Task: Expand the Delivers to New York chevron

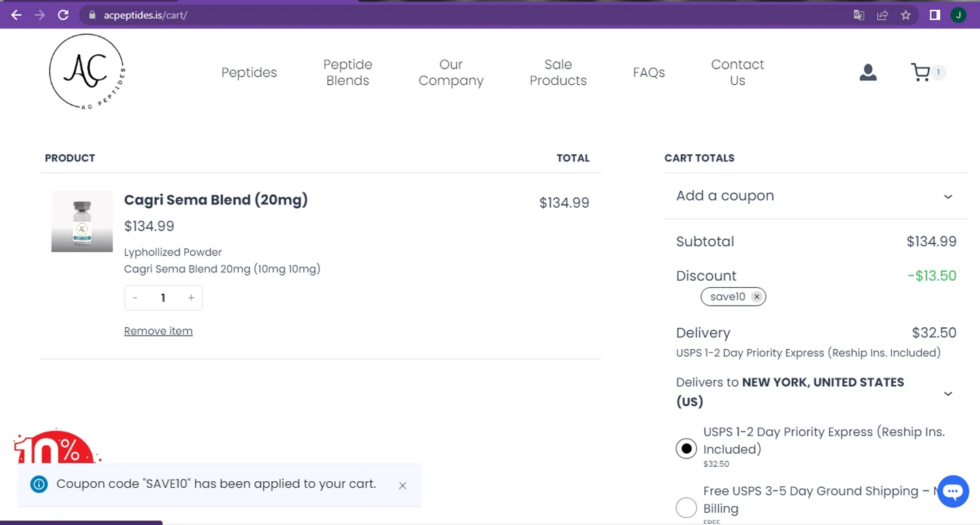Action: coord(948,393)
